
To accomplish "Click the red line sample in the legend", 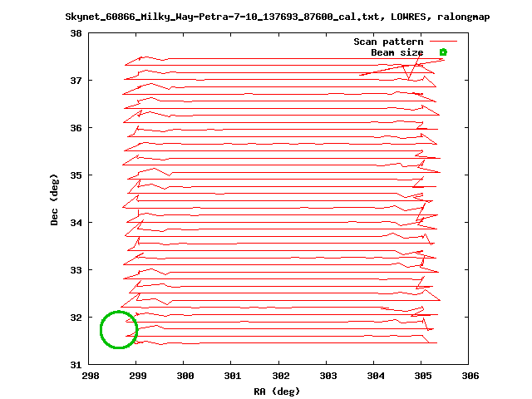I will pos(443,41).
